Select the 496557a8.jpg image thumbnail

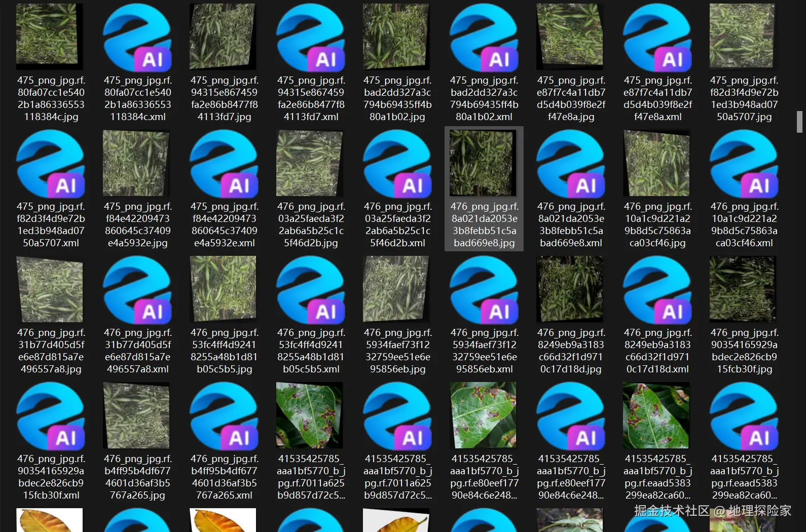(50, 289)
